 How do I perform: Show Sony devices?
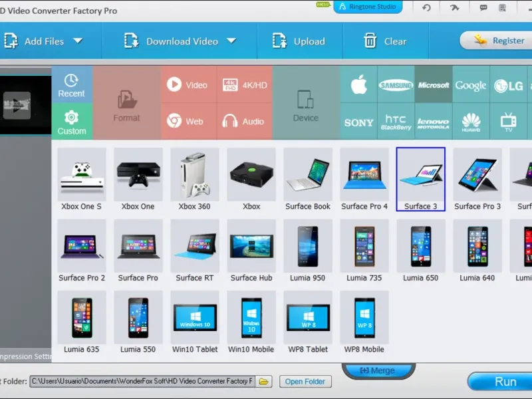pyautogui.click(x=358, y=122)
